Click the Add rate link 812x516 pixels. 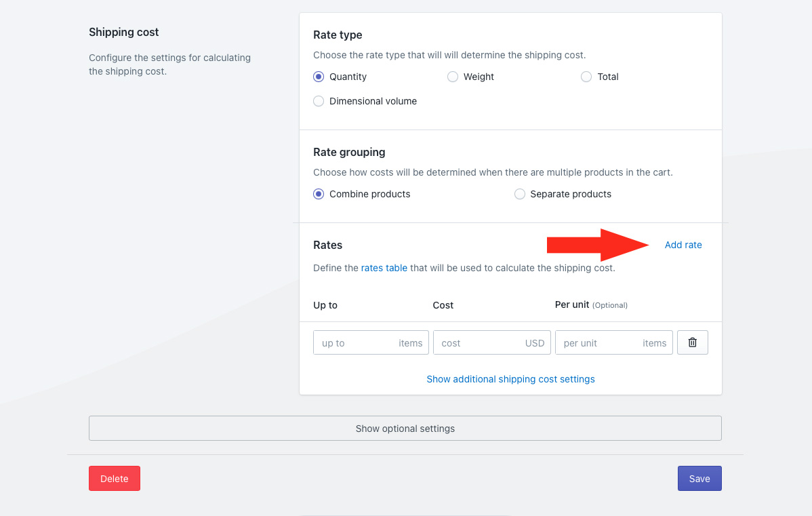[683, 245]
